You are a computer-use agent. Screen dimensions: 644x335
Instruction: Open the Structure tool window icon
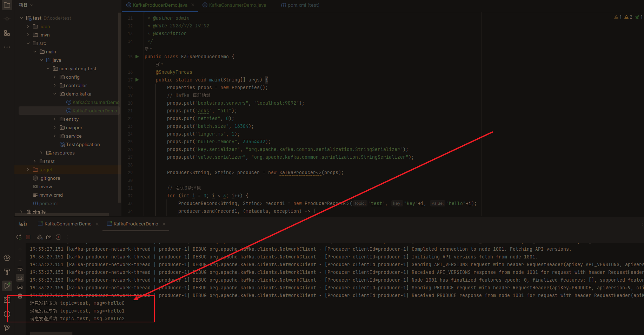pyautogui.click(x=7, y=33)
